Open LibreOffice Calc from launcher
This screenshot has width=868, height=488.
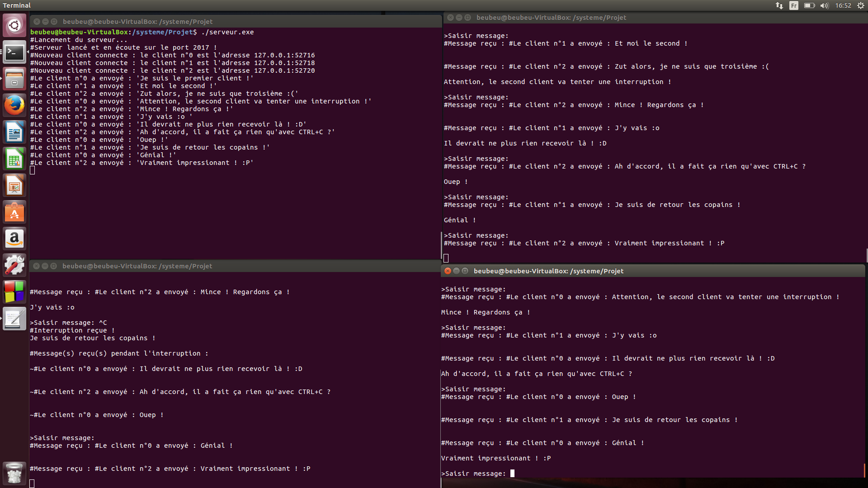[14, 159]
